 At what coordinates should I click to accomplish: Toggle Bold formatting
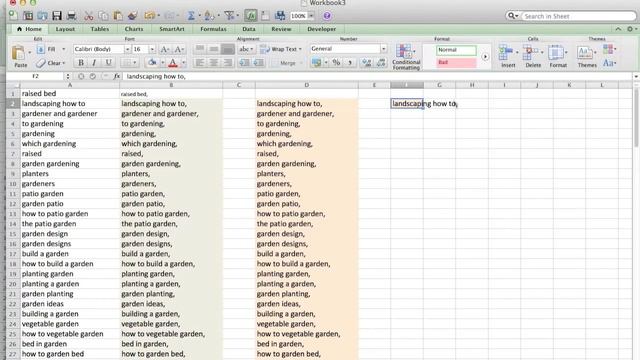coord(81,63)
